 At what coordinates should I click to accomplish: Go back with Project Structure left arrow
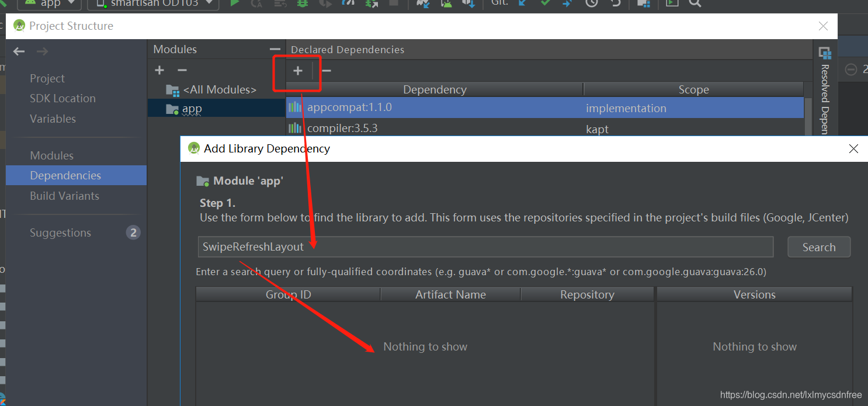pos(19,51)
